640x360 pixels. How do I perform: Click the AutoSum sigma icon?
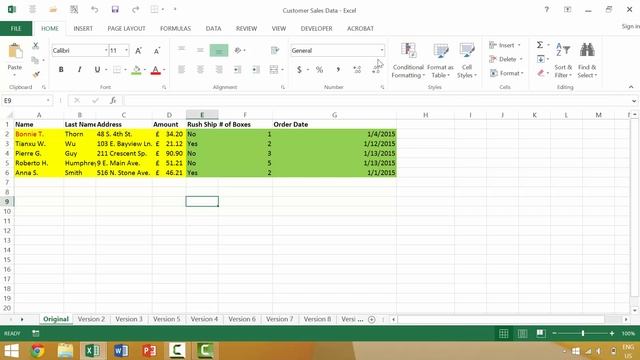540,45
